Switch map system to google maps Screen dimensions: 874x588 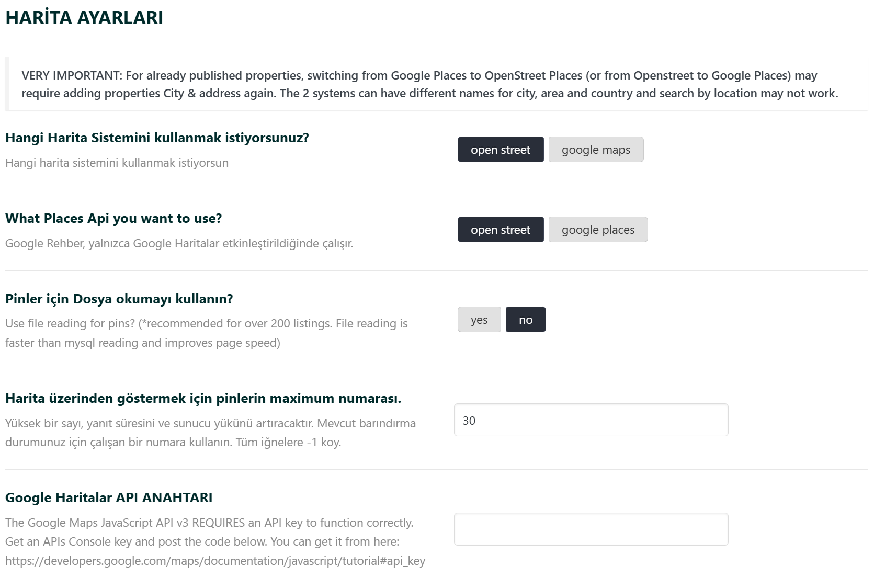(x=596, y=150)
